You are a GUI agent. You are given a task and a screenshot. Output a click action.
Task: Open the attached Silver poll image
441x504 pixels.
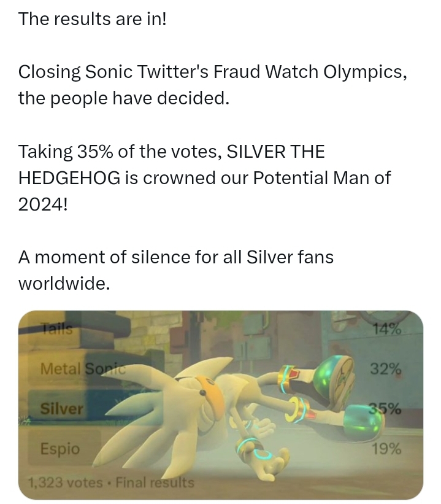(220, 405)
